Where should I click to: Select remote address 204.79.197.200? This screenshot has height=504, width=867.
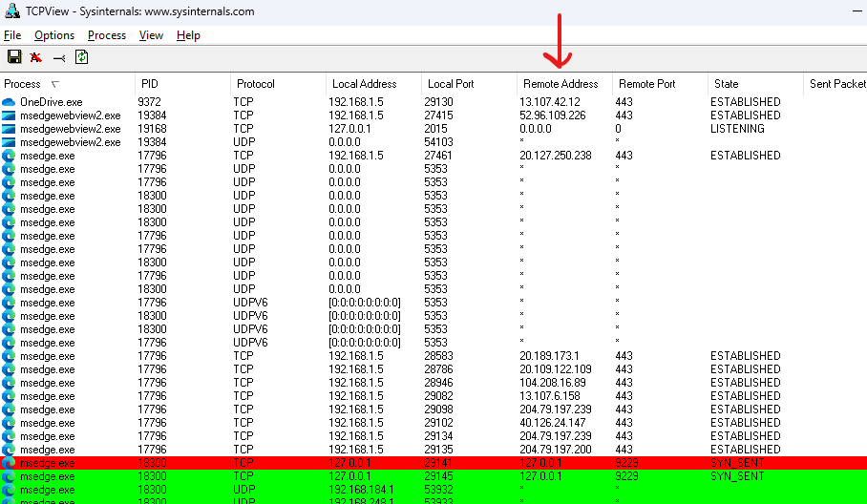click(x=555, y=450)
